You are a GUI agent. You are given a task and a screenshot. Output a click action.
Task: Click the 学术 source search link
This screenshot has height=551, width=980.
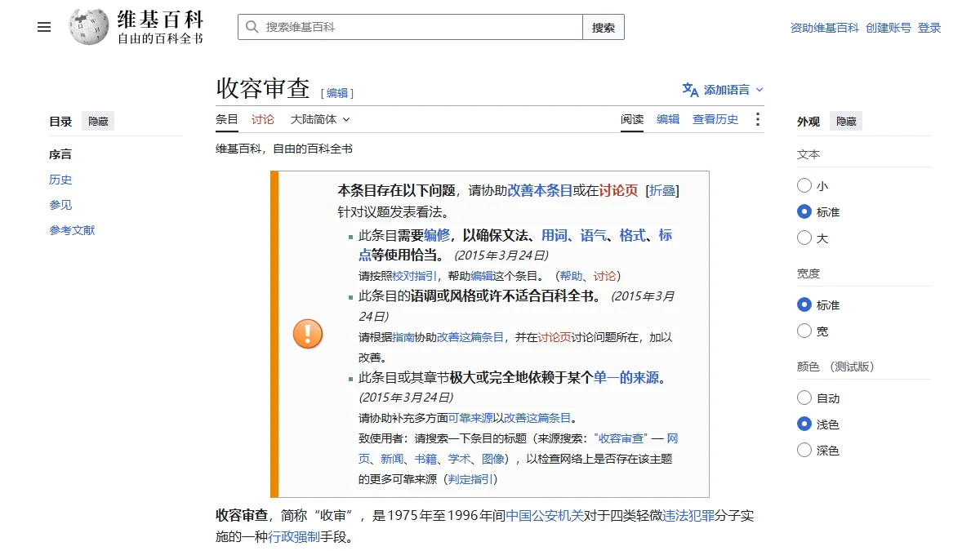459,459
